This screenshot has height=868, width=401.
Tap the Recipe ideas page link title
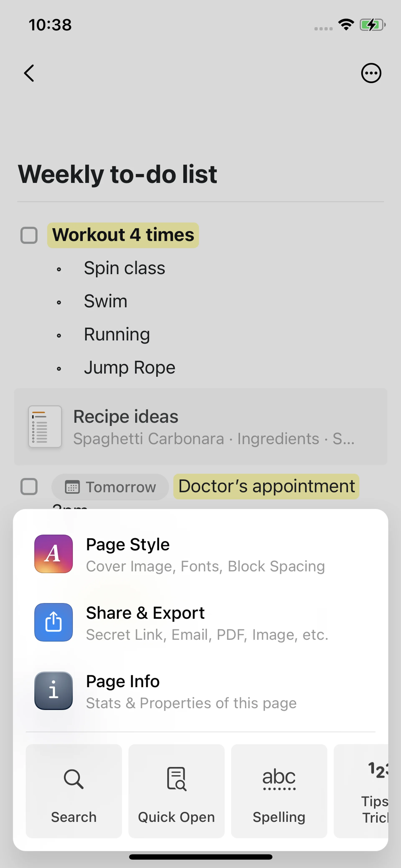126,417
